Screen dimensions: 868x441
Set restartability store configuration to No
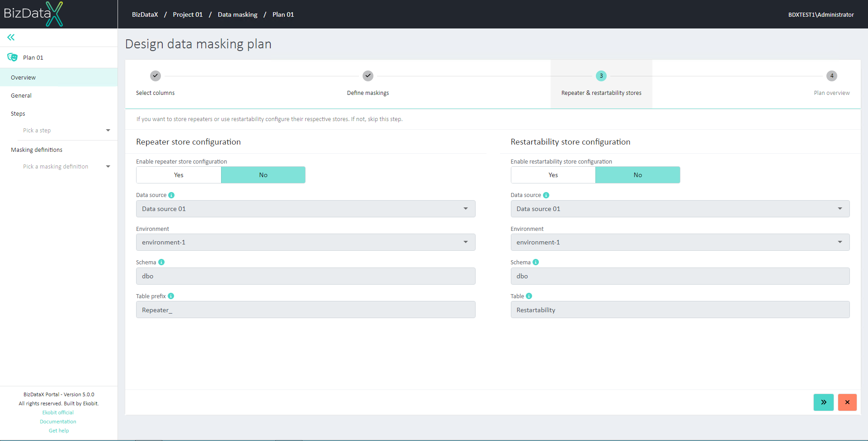click(637, 175)
